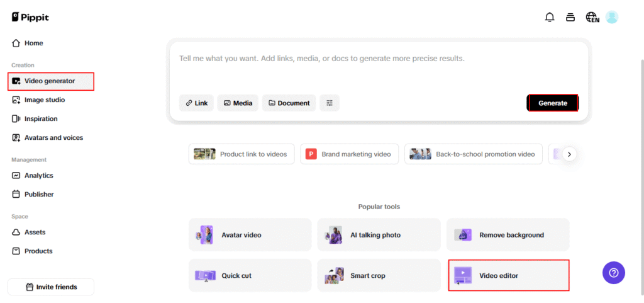Click the credits card icon in header
Image resolution: width=644 pixels, height=303 pixels.
click(570, 17)
